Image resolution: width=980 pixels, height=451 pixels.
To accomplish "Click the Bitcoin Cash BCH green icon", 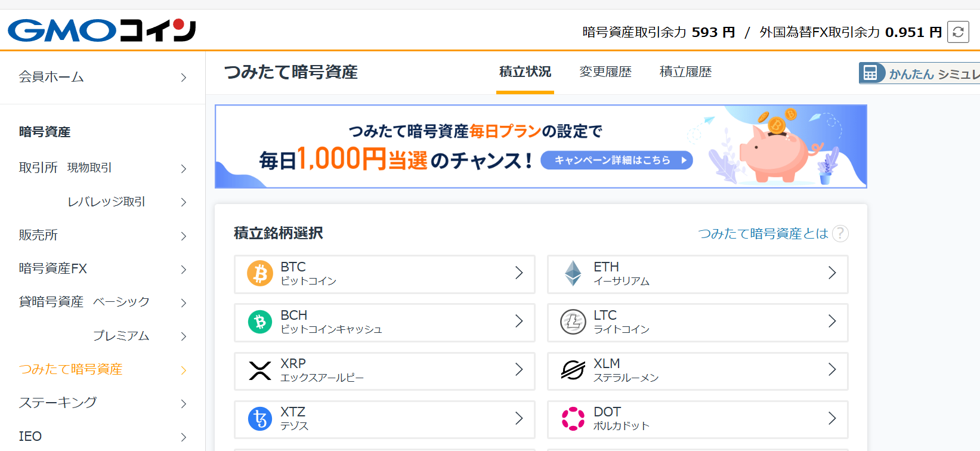I will click(x=260, y=322).
